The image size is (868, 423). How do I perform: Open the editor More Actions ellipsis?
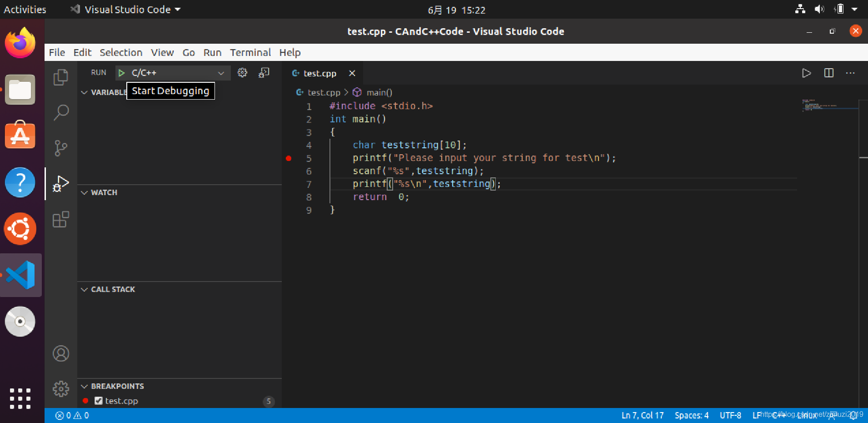pyautogui.click(x=850, y=73)
